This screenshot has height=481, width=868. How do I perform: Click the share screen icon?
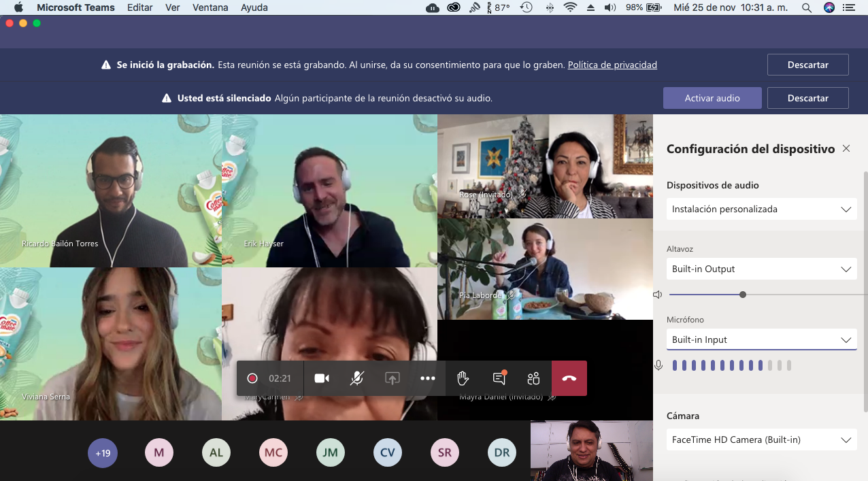(393, 378)
